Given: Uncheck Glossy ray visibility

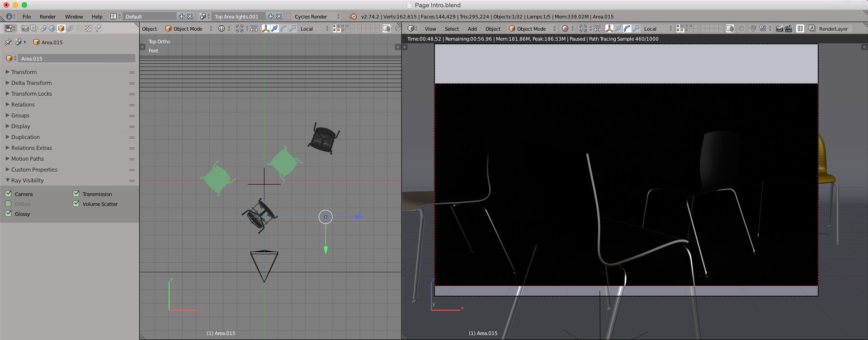Looking at the screenshot, I should coord(8,214).
